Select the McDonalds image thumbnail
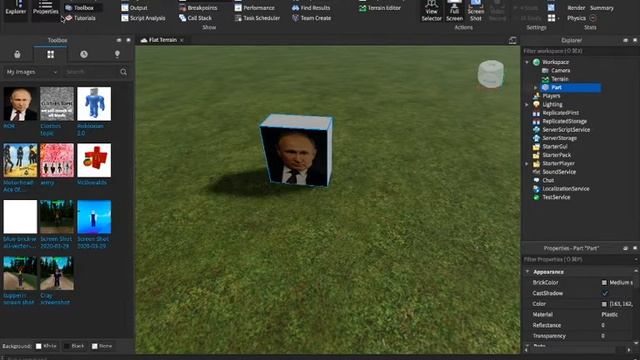The image size is (640, 360). pyautogui.click(x=94, y=160)
